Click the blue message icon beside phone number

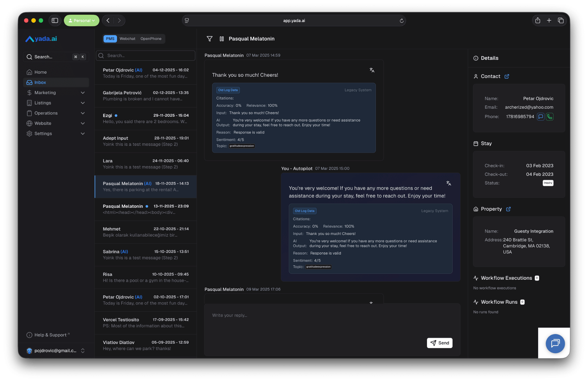click(x=540, y=117)
